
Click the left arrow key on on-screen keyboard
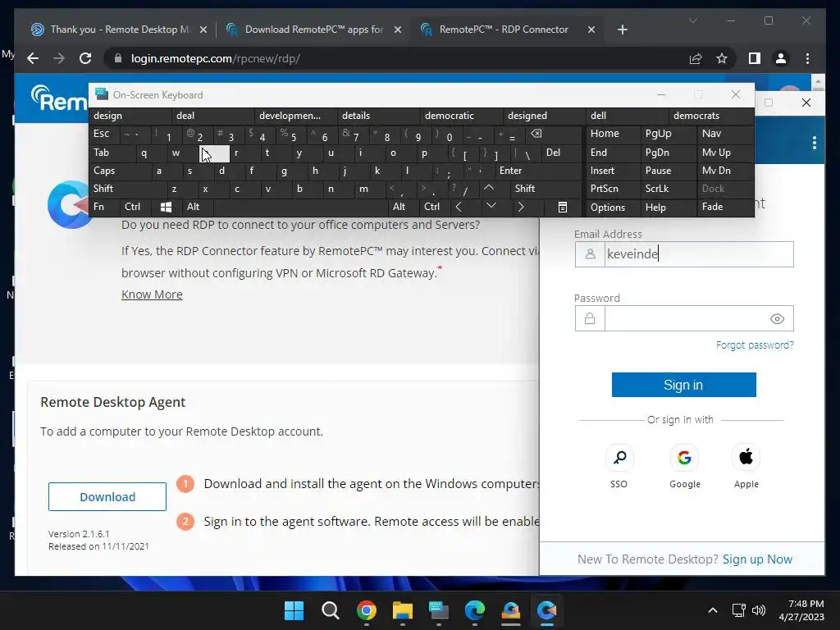[459, 207]
